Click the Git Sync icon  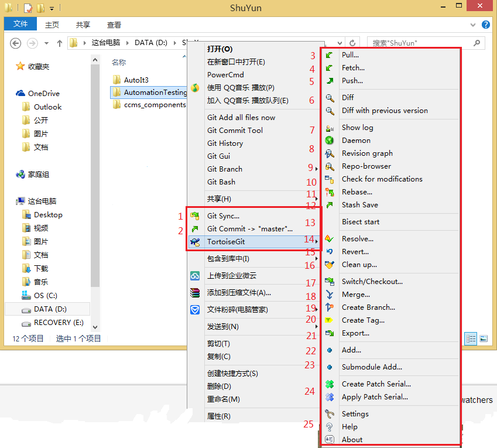point(195,216)
